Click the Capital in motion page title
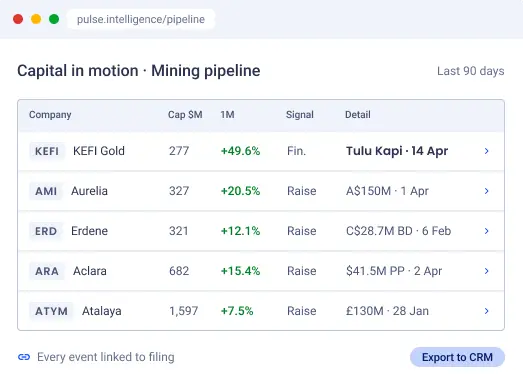This screenshot has height=383, width=523. click(x=138, y=71)
